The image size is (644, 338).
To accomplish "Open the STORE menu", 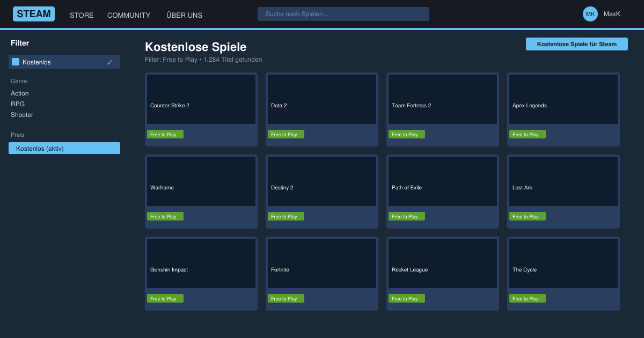I will (x=82, y=15).
